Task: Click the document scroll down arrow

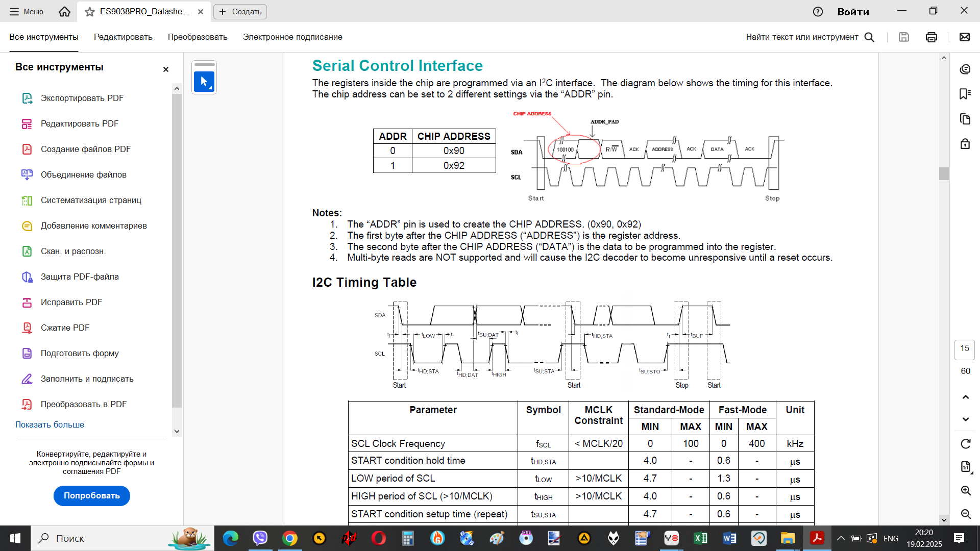Action: (x=944, y=520)
